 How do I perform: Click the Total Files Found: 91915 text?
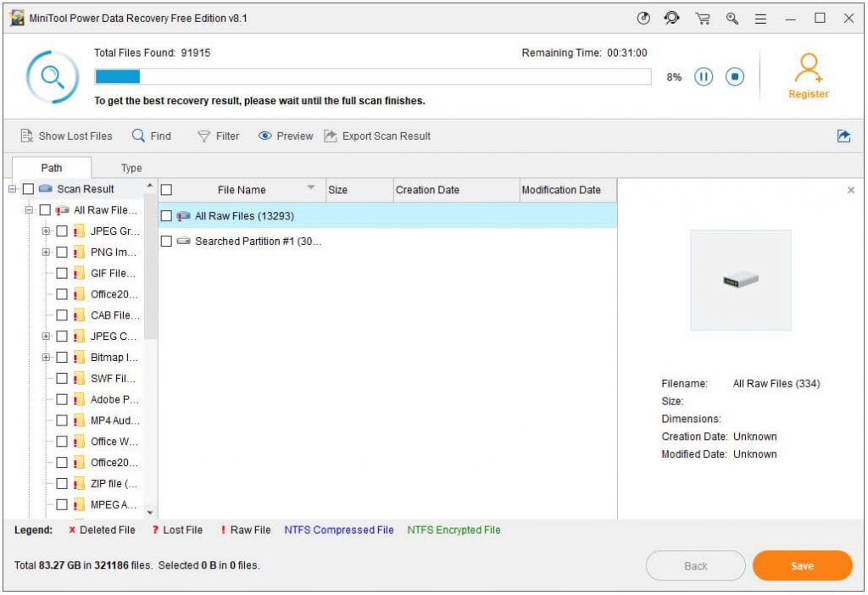click(153, 53)
